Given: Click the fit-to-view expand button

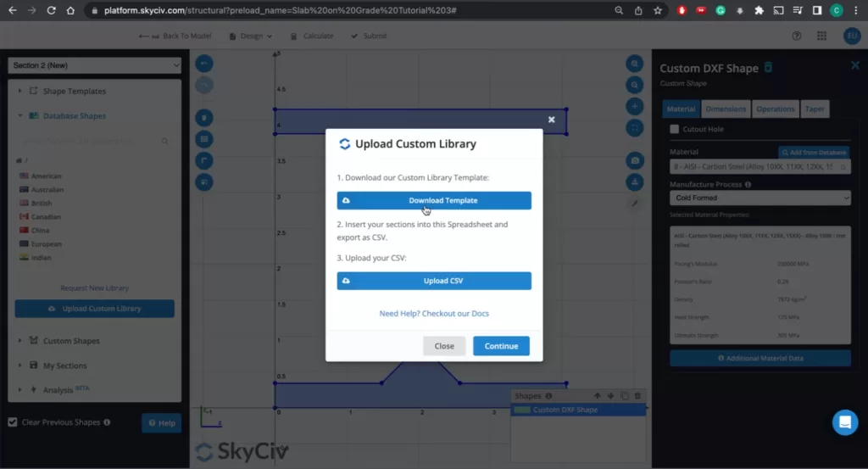Looking at the screenshot, I should tap(635, 128).
